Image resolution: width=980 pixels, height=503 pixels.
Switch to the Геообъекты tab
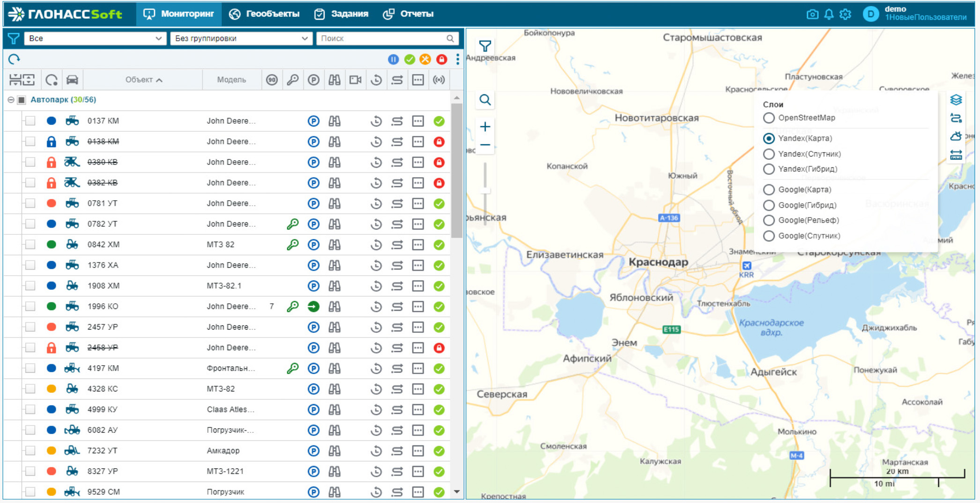264,14
